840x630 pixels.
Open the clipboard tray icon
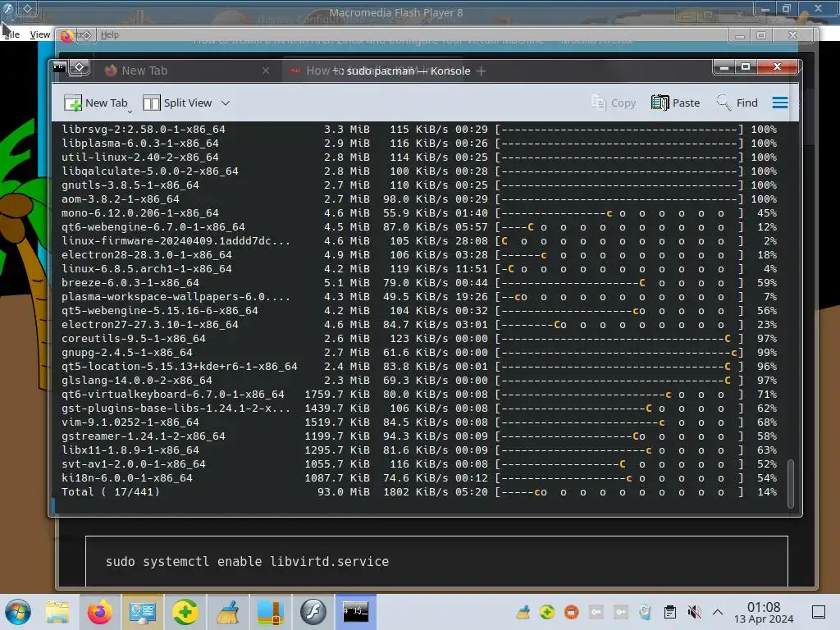pyautogui.click(x=669, y=612)
